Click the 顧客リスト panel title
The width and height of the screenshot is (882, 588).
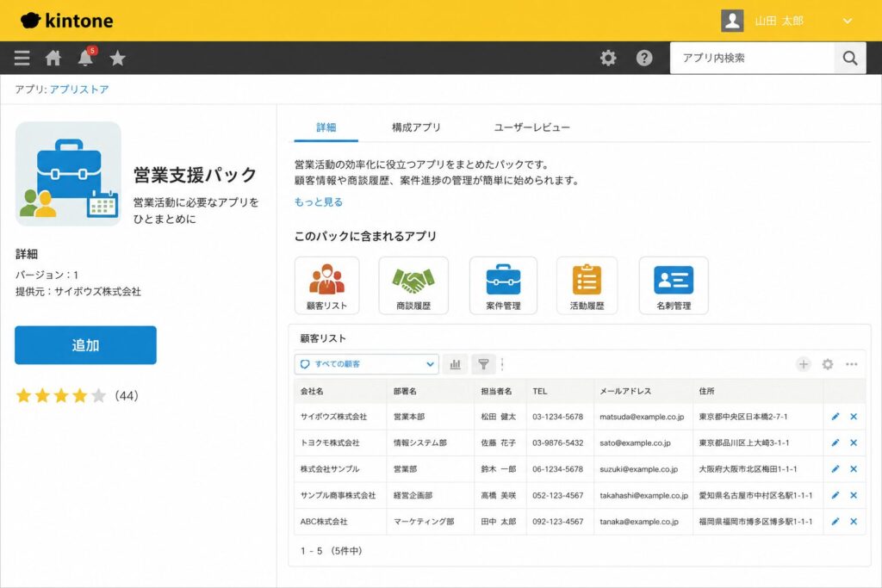pos(323,338)
